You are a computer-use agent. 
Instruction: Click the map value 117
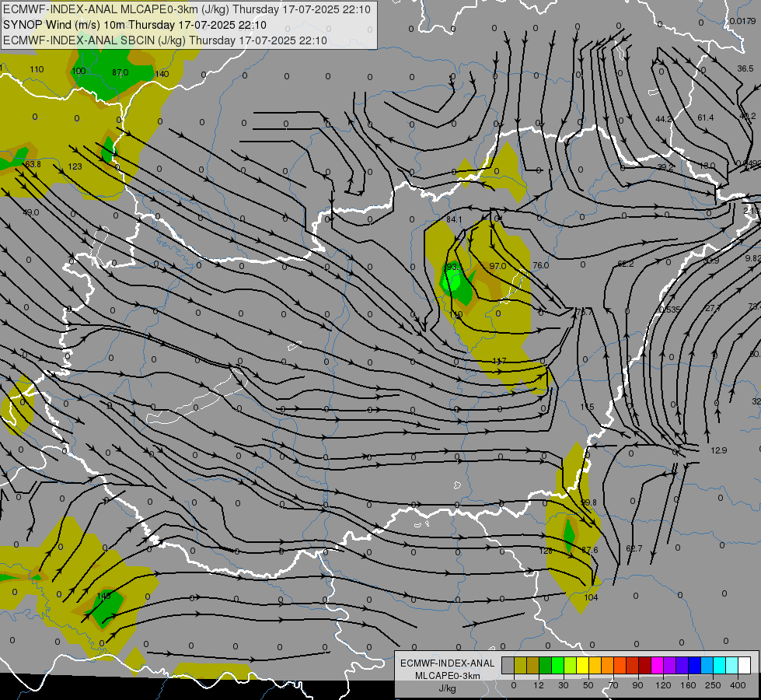tap(499, 361)
